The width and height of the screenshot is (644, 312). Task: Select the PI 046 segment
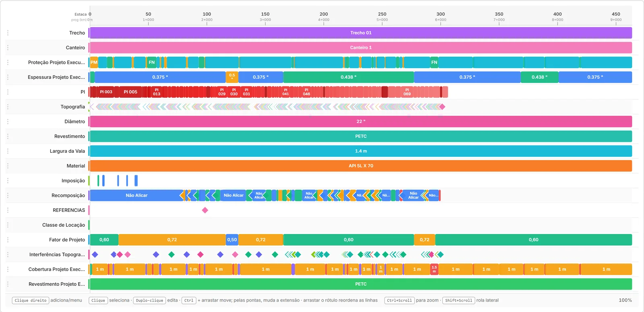pos(306,92)
